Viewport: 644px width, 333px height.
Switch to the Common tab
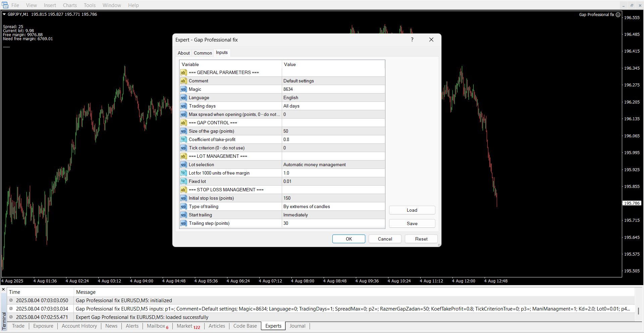click(203, 53)
